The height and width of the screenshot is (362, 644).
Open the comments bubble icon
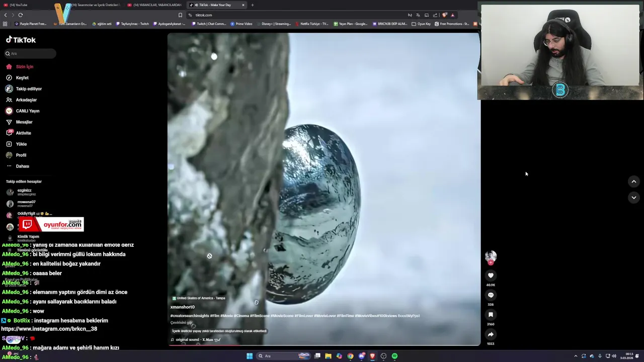pyautogui.click(x=491, y=295)
